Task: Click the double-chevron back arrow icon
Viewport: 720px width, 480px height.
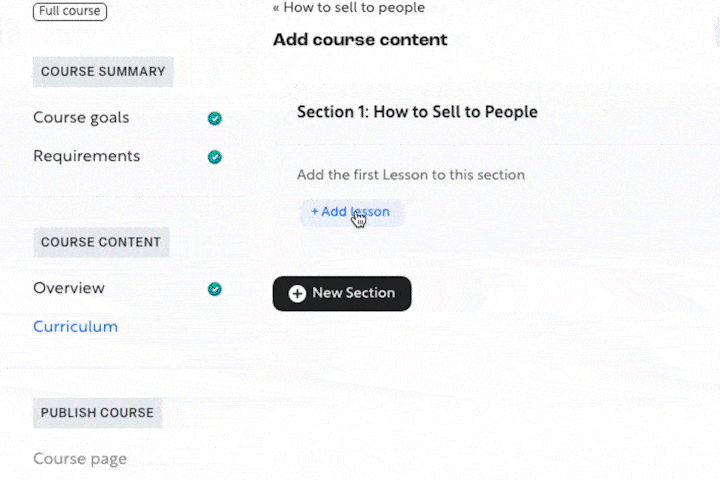Action: 276,8
